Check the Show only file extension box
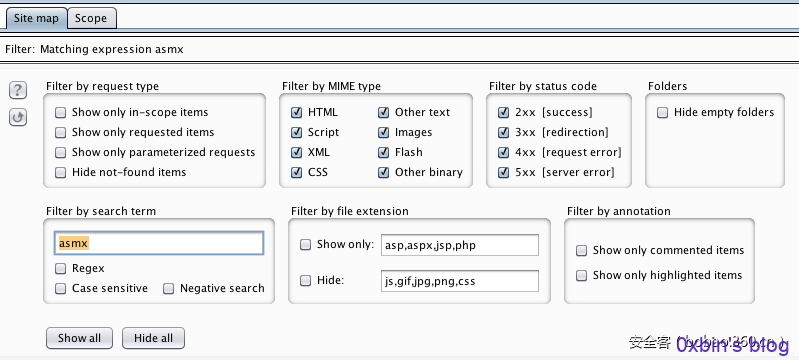The image size is (799, 360). coord(305,245)
